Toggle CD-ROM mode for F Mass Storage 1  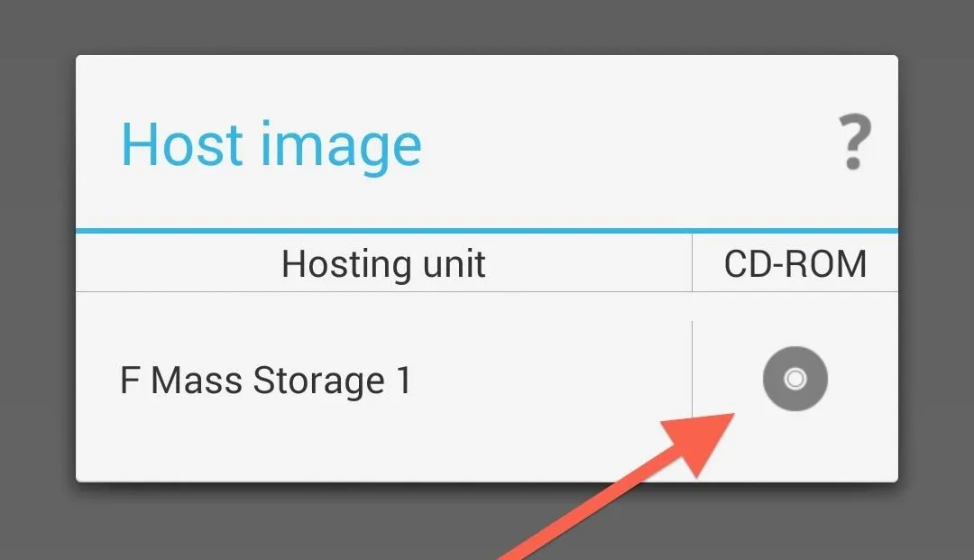(795, 379)
